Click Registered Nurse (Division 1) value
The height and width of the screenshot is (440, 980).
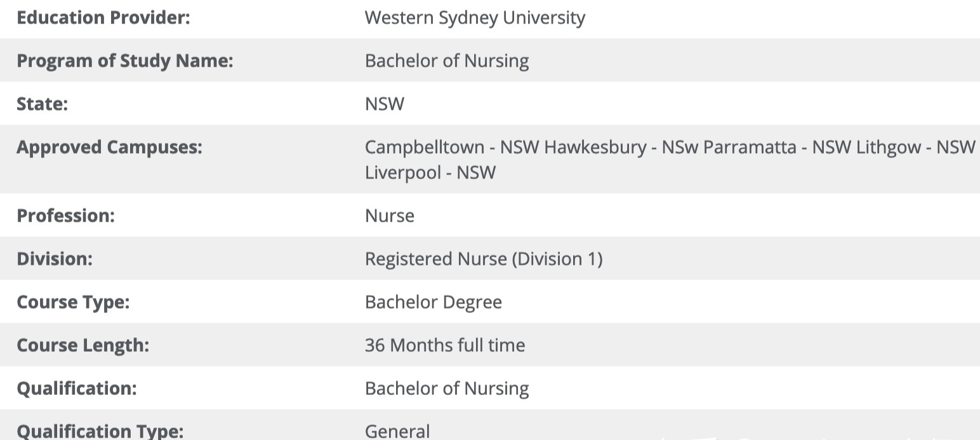click(483, 259)
